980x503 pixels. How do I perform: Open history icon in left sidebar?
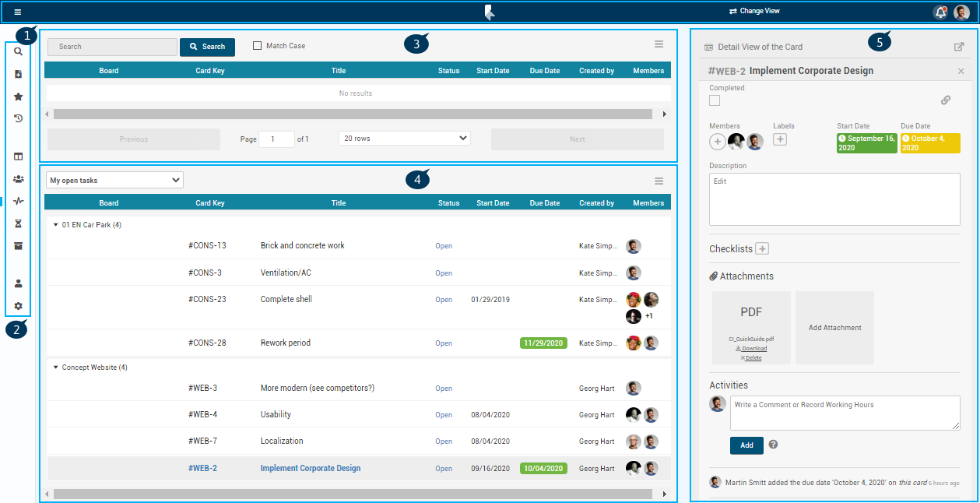tap(19, 118)
